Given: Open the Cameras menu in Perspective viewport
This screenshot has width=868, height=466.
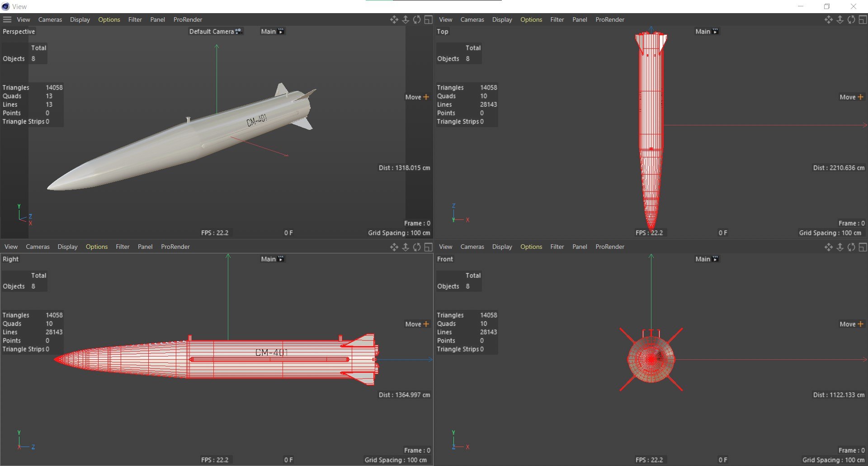Looking at the screenshot, I should tap(50, 19).
